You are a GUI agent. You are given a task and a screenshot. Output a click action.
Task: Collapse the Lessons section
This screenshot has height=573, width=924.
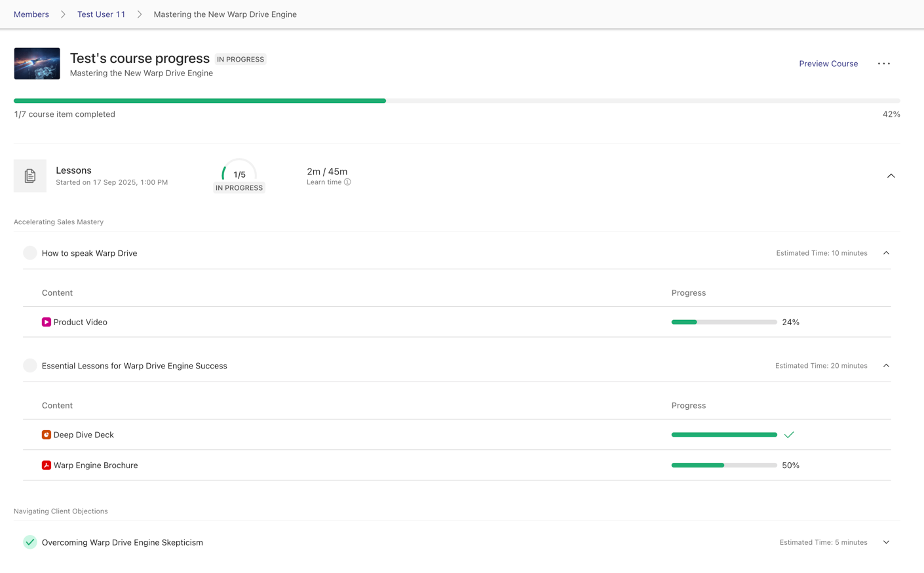tap(891, 176)
